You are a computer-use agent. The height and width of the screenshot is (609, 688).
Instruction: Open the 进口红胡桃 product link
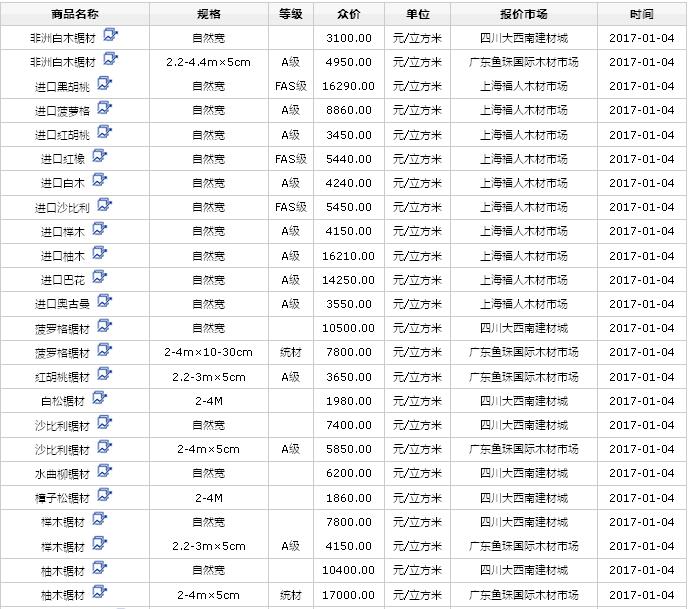62,135
